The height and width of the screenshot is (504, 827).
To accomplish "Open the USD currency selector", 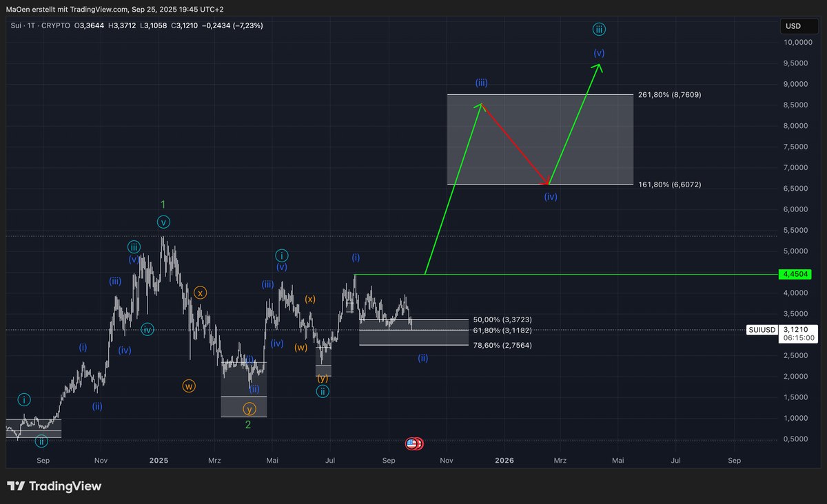I will click(792, 27).
